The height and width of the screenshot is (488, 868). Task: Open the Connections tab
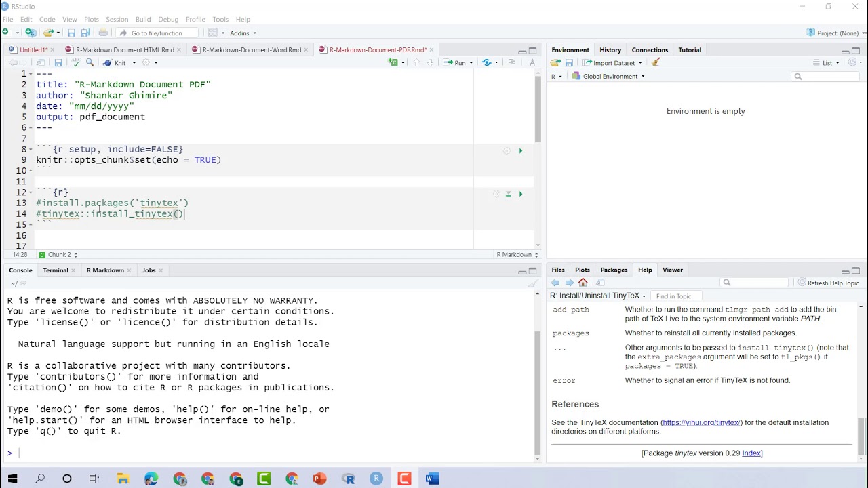(650, 49)
